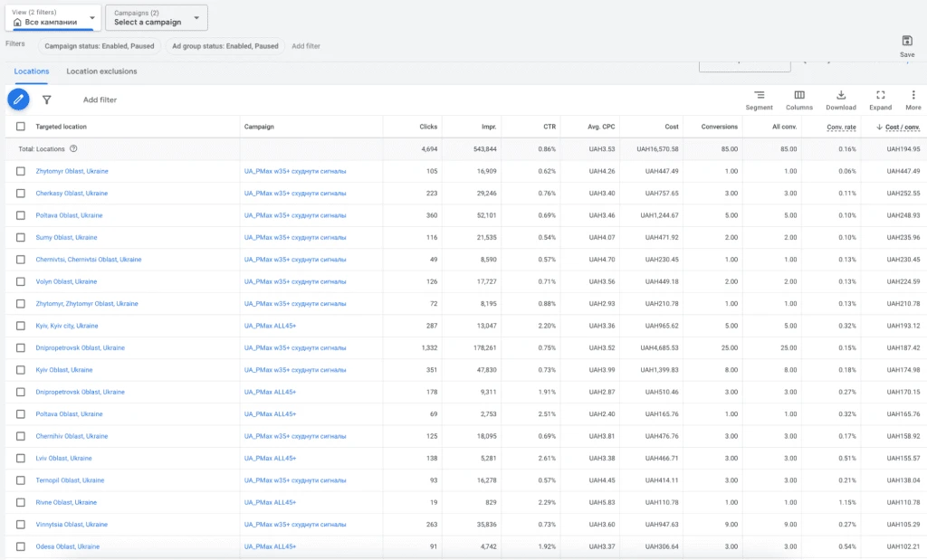Screen dimensions: 927x560
Task: Sort by the Targeted location header
Action: [61, 127]
